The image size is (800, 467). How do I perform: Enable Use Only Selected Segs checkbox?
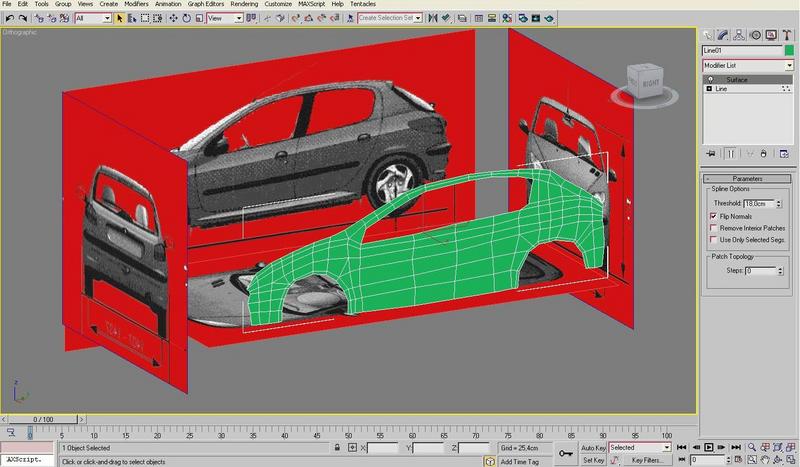click(713, 239)
